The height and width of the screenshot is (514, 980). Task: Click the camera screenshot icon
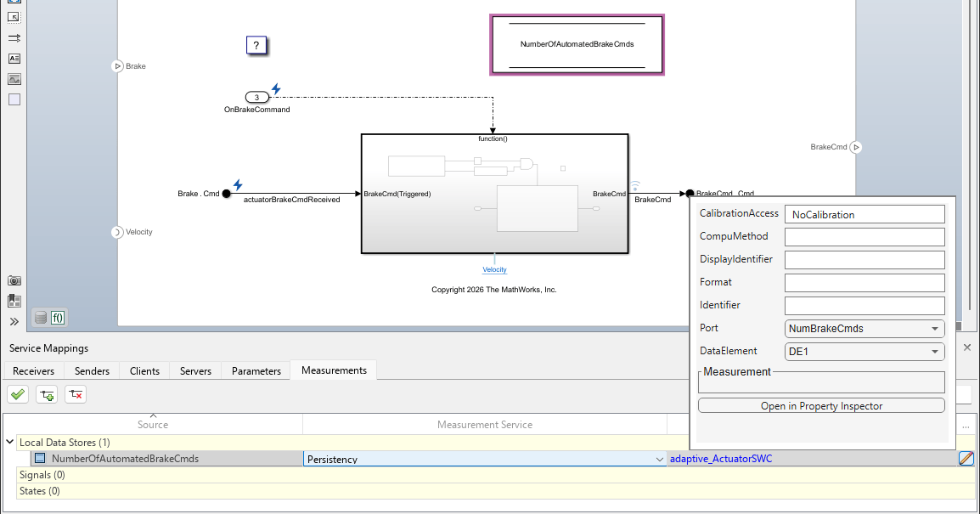coord(14,280)
